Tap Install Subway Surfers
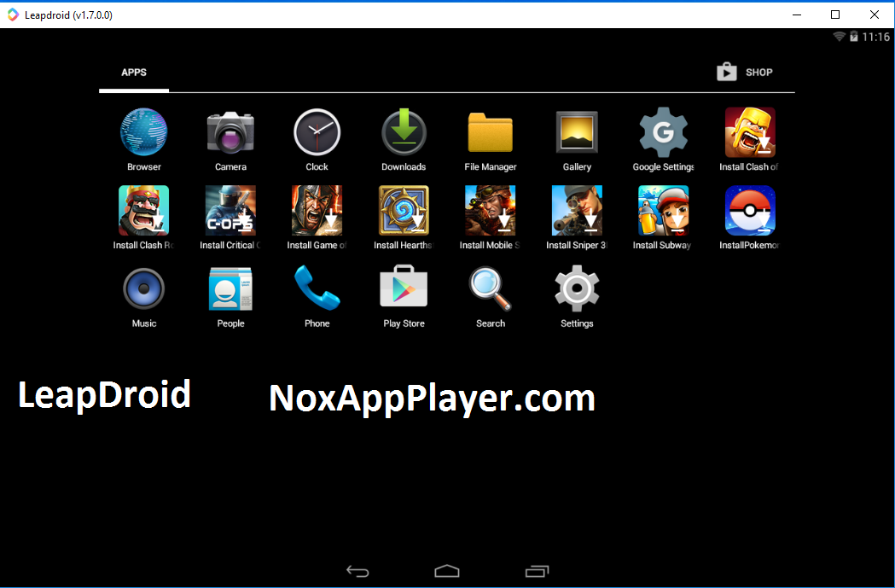 point(663,210)
